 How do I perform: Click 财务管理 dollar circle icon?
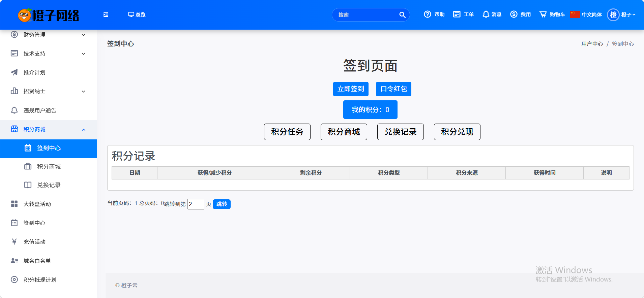point(14,34)
